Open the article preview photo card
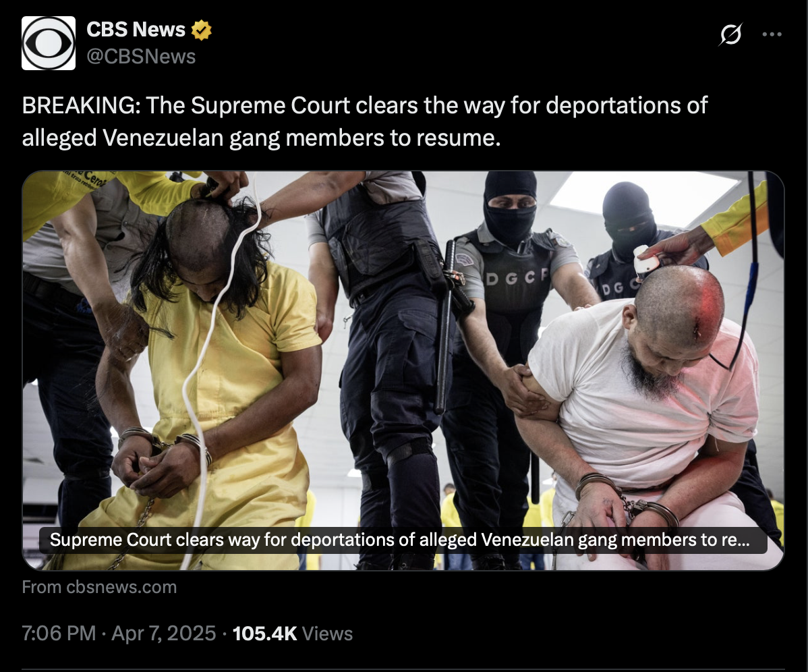The height and width of the screenshot is (672, 808). 403,370
